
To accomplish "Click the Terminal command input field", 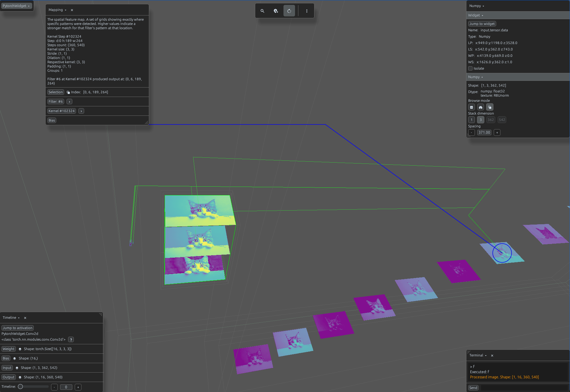I will tap(524, 388).
